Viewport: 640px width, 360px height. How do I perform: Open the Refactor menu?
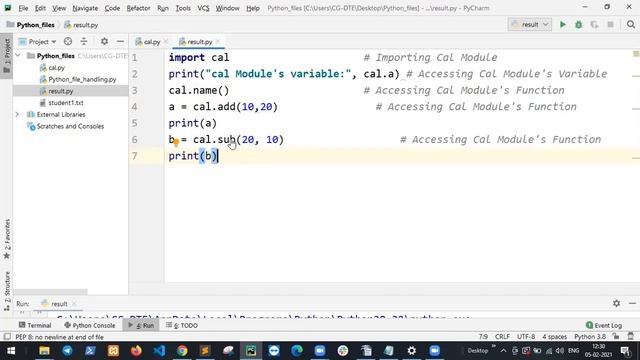click(138, 8)
